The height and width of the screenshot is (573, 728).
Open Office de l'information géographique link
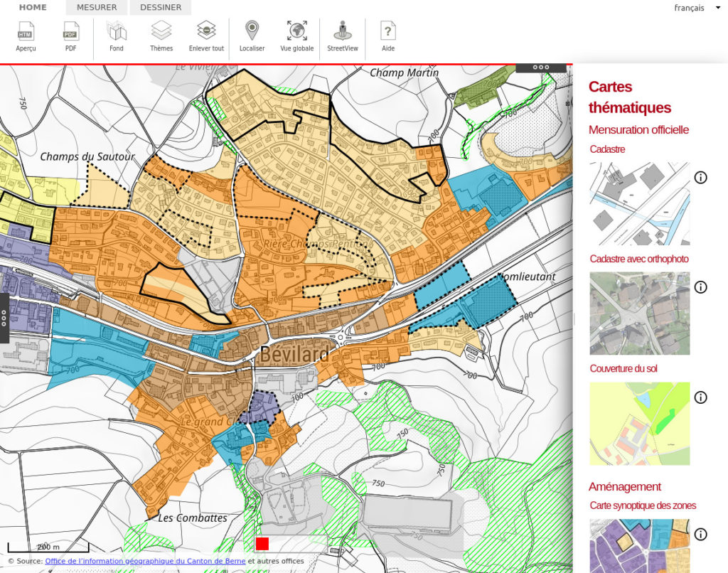point(145,561)
